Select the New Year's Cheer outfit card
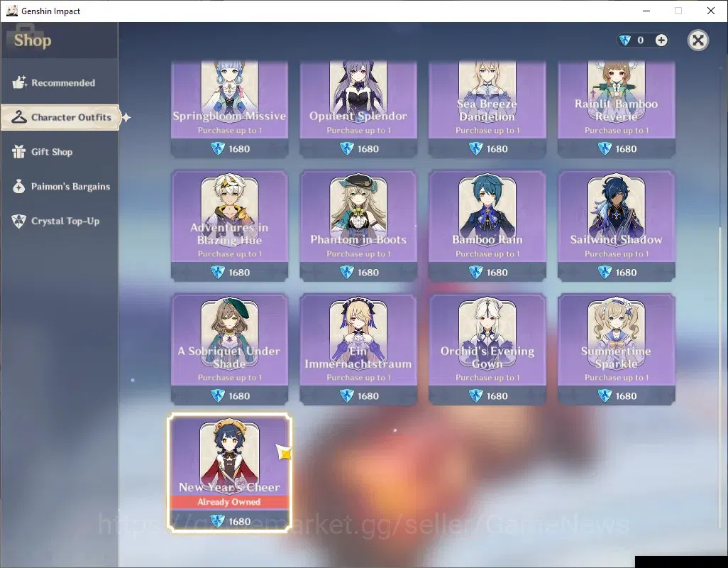 (229, 472)
